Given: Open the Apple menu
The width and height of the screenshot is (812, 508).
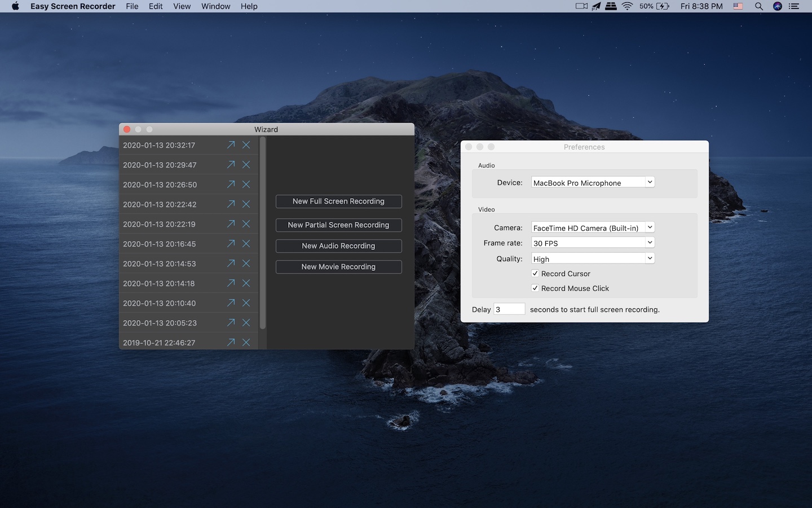Looking at the screenshot, I should (15, 6).
